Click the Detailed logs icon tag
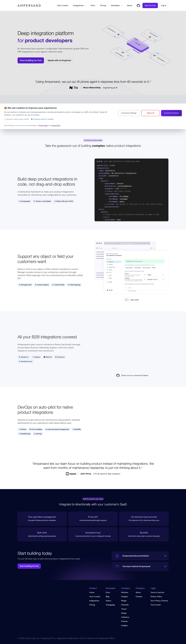 click(x=20, y=434)
